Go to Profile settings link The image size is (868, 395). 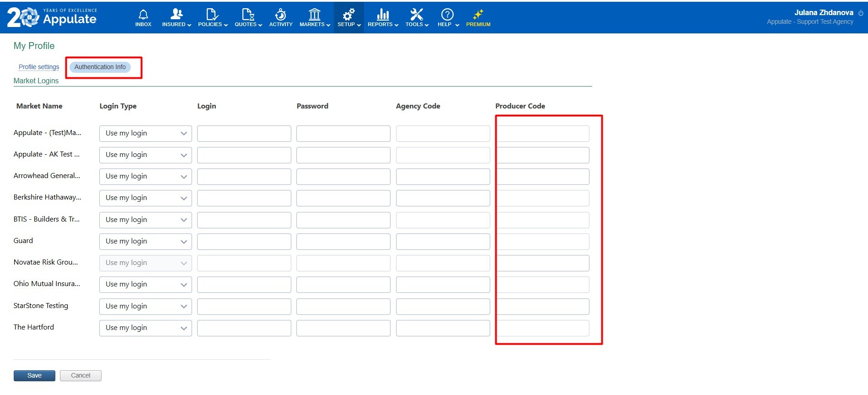click(x=39, y=67)
